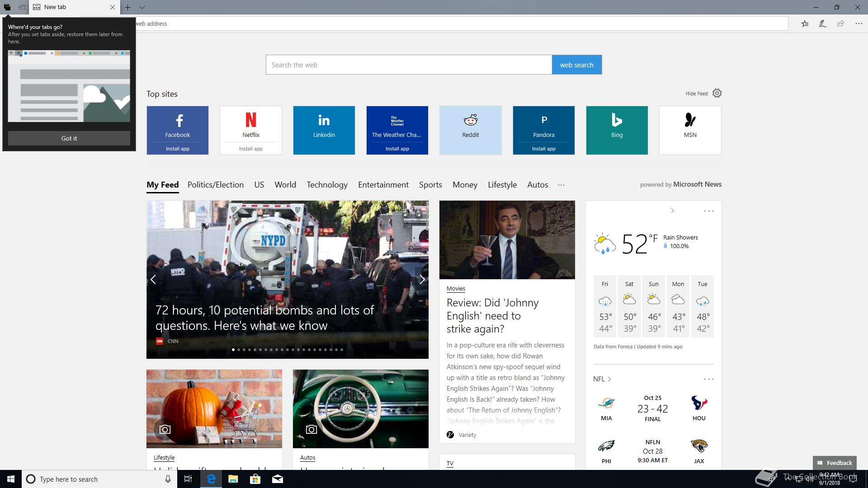
Task: Install app under Netflix tile
Action: (251, 149)
